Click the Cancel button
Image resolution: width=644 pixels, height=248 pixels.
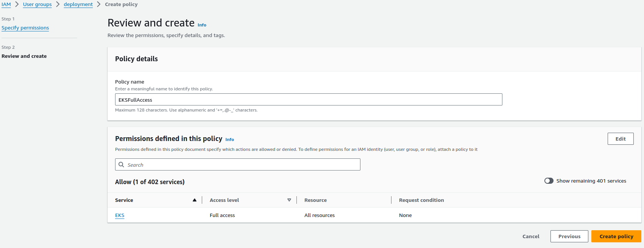531,236
